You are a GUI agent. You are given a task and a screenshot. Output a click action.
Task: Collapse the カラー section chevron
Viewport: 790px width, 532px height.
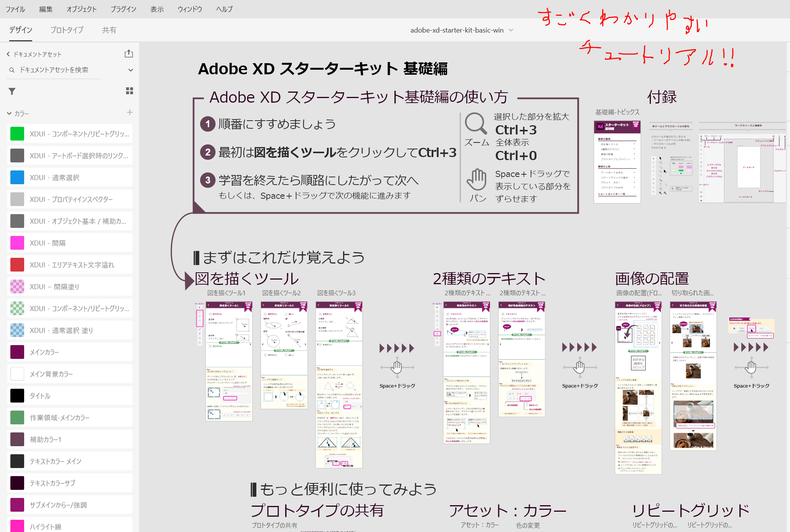(9, 113)
